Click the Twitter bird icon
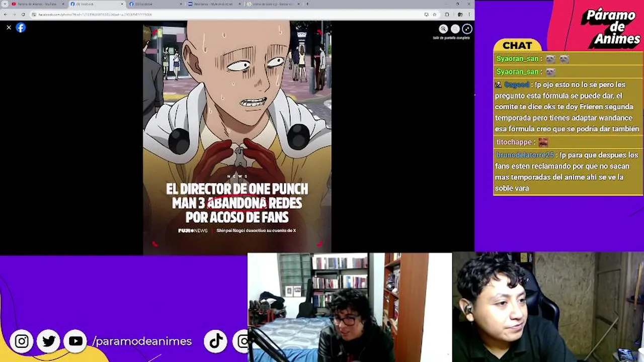The width and height of the screenshot is (644, 362). (x=49, y=341)
